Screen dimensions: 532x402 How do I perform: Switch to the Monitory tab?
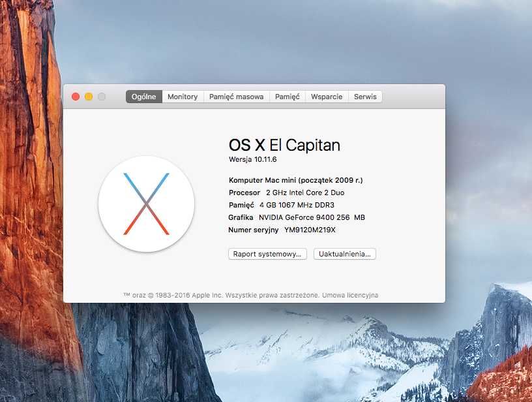tap(183, 97)
